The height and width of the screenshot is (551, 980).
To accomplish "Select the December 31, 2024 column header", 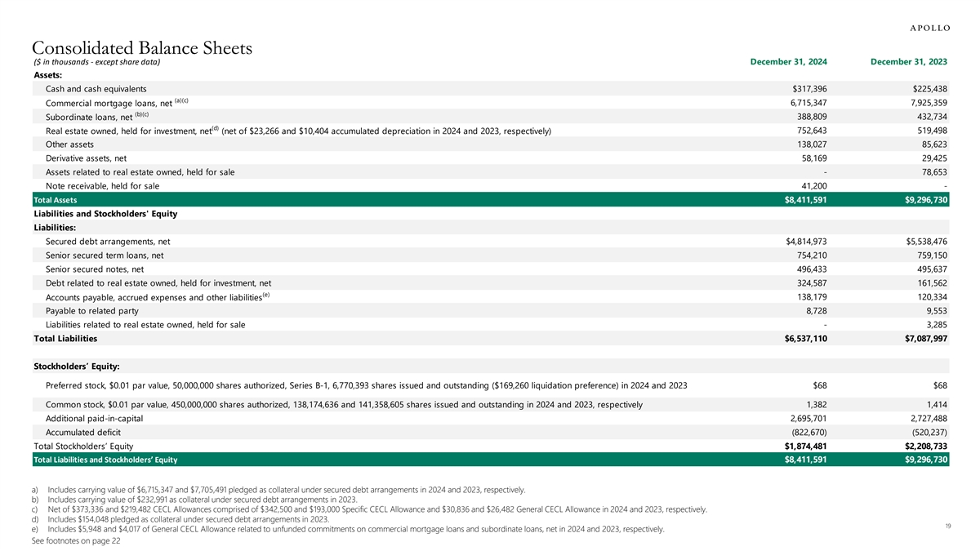I will click(x=788, y=62).
